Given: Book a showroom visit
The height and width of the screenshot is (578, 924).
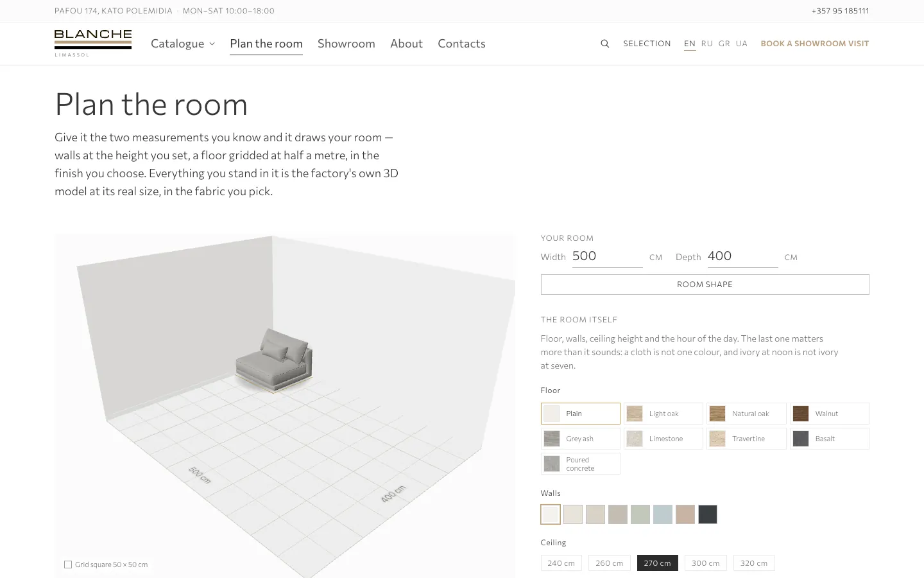Looking at the screenshot, I should [x=815, y=44].
